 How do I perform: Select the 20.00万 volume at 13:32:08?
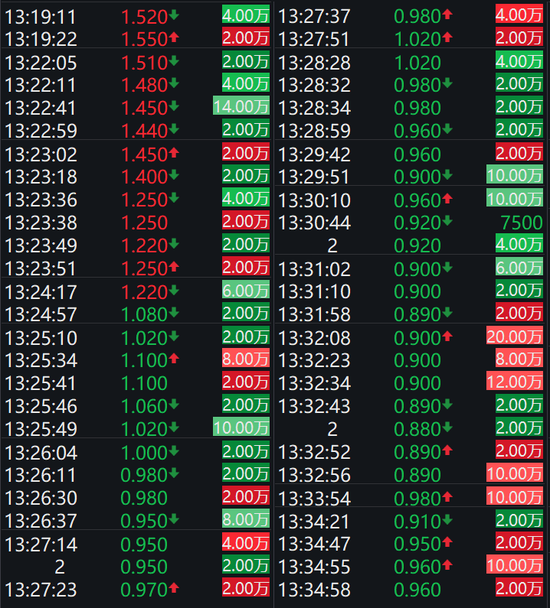pos(515,336)
